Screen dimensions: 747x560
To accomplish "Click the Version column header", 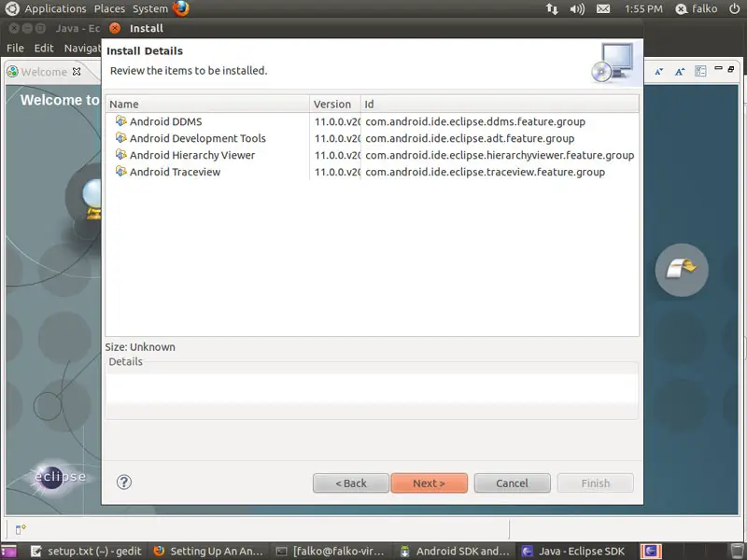I will pos(335,104).
